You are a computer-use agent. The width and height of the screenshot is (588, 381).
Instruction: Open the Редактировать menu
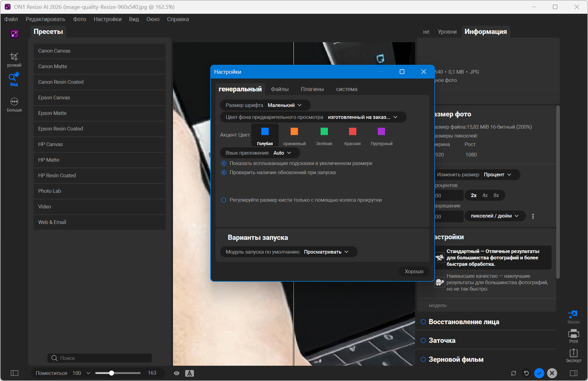click(x=46, y=19)
